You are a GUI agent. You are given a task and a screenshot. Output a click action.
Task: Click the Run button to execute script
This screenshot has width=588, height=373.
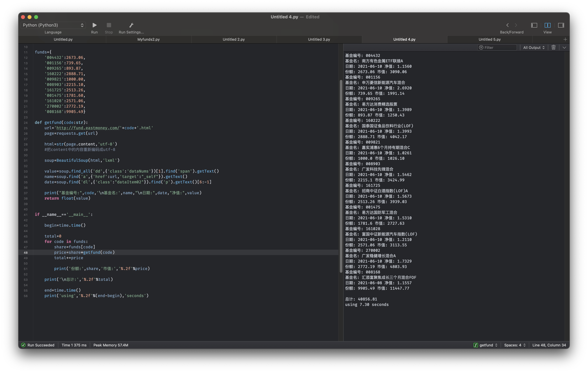(x=94, y=25)
